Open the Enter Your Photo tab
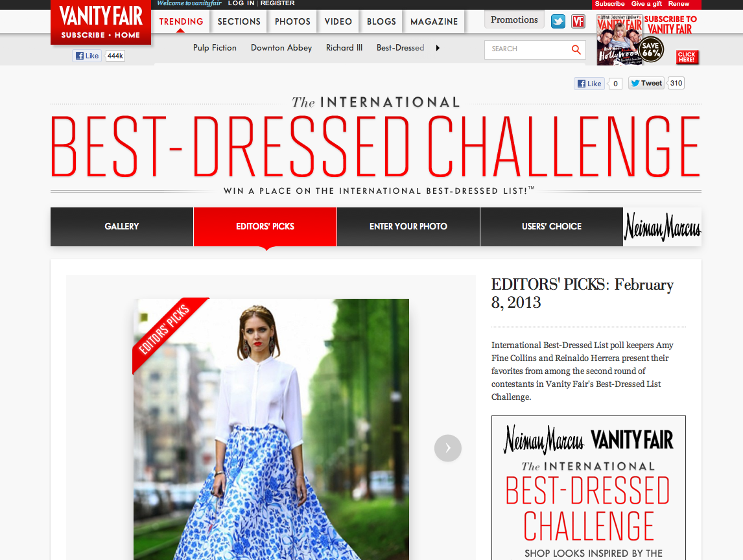Screen dimensions: 743x560 tap(408, 226)
